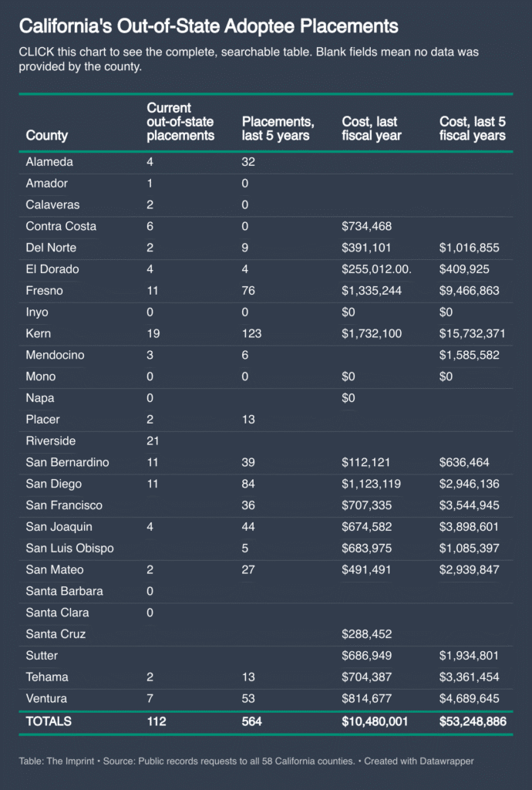Image resolution: width=532 pixels, height=790 pixels.
Task: Click the $10,480,001 total last fiscal year
Action: pos(375,721)
